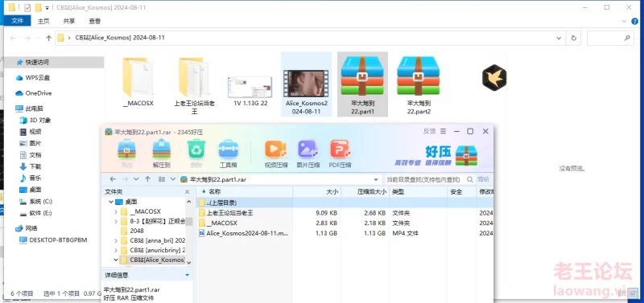Viewport: 644px width, 303px height.
Task: Select the 1V 1.13G 22 image thumbnail
Action: tap(250, 91)
